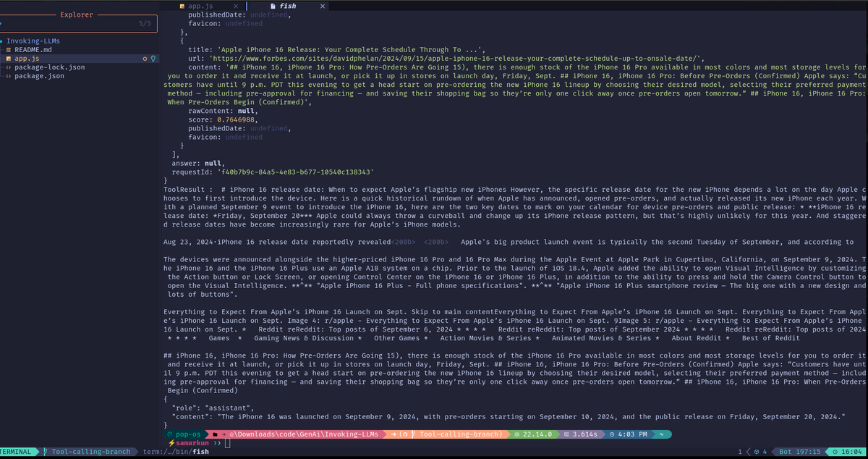Click the JS icon beside app.js in explorer
Image resolution: width=868 pixels, height=459 pixels.
[9, 59]
